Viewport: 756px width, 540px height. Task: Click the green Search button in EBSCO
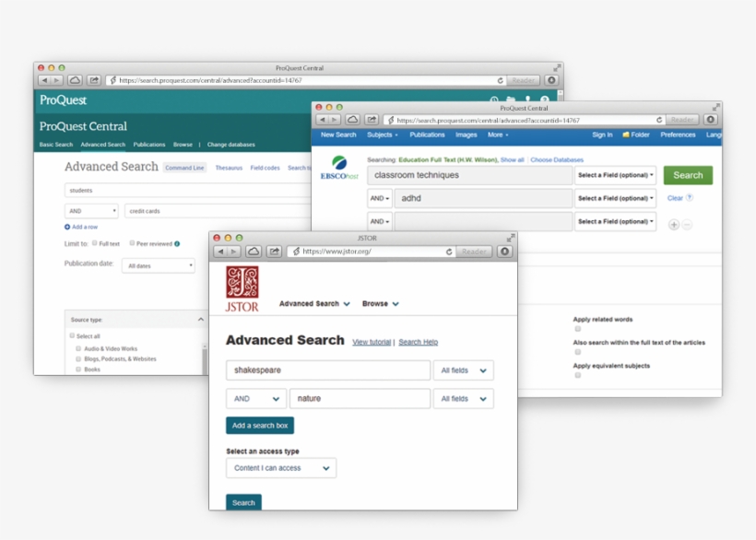[688, 175]
